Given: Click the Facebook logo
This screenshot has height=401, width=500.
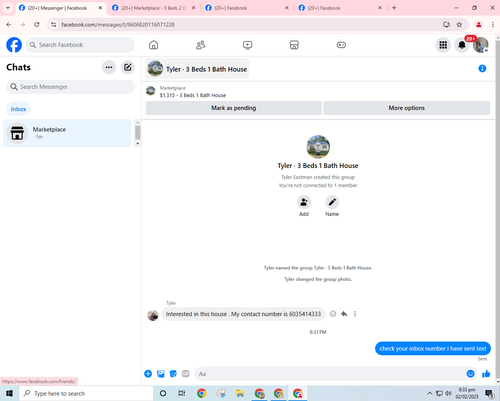Looking at the screenshot, I should click(14, 45).
